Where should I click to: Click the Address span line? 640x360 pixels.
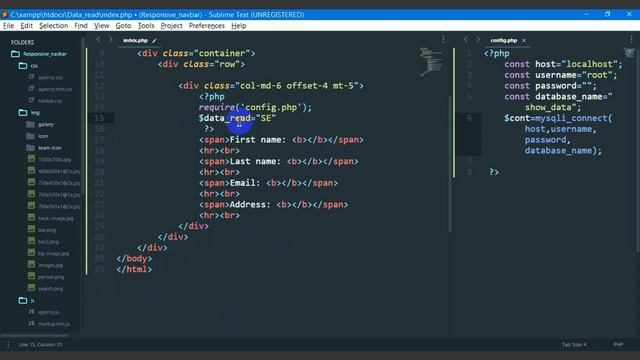pyautogui.click(x=273, y=205)
